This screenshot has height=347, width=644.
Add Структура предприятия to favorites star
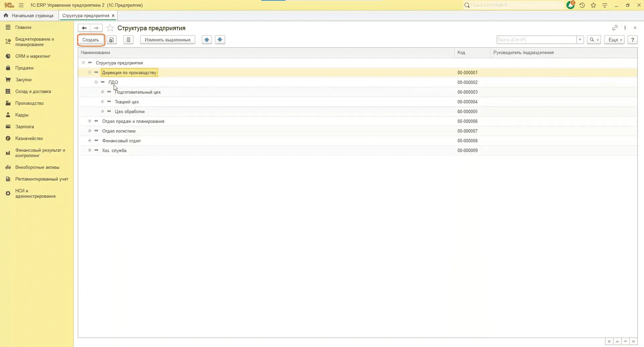110,28
